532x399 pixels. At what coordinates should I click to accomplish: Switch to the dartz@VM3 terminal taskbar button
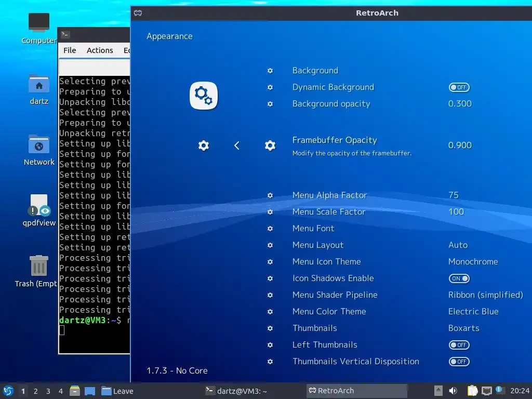[236, 391]
